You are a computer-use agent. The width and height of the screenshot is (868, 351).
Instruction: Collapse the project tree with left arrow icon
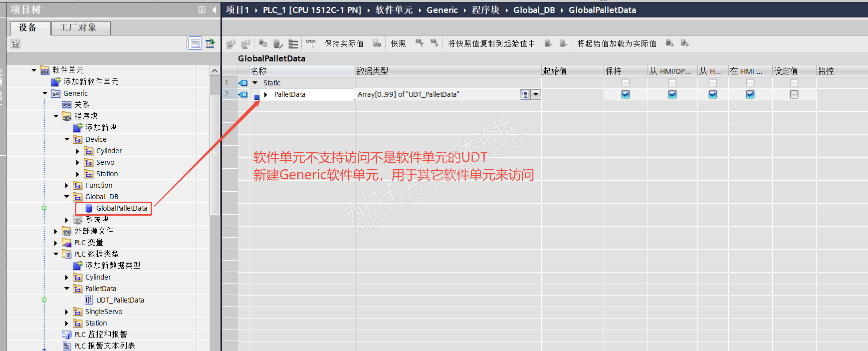tap(214, 9)
